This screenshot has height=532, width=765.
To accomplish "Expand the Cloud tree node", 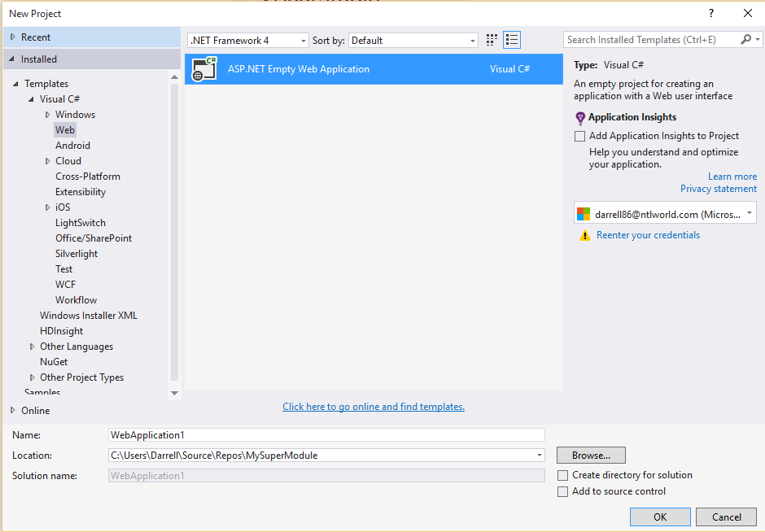I will (x=48, y=161).
